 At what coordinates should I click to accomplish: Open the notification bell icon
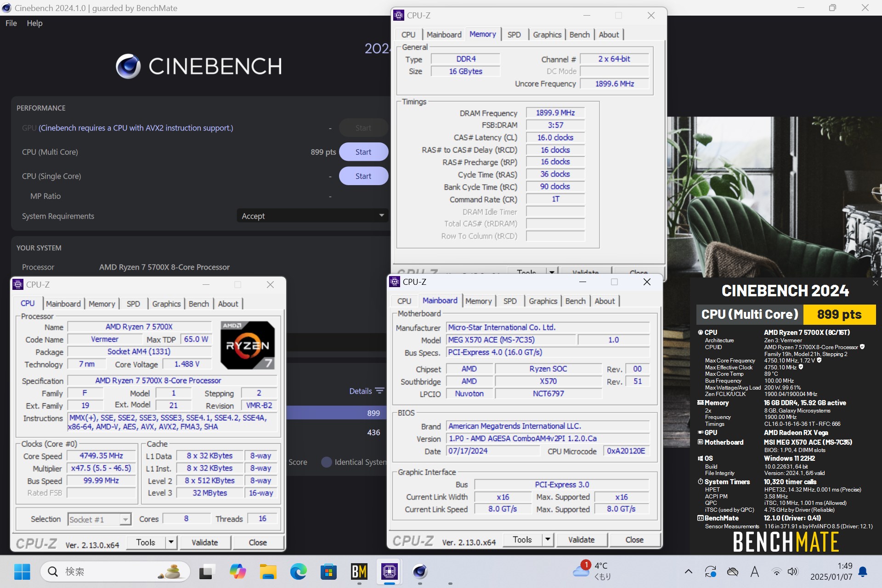click(x=863, y=572)
